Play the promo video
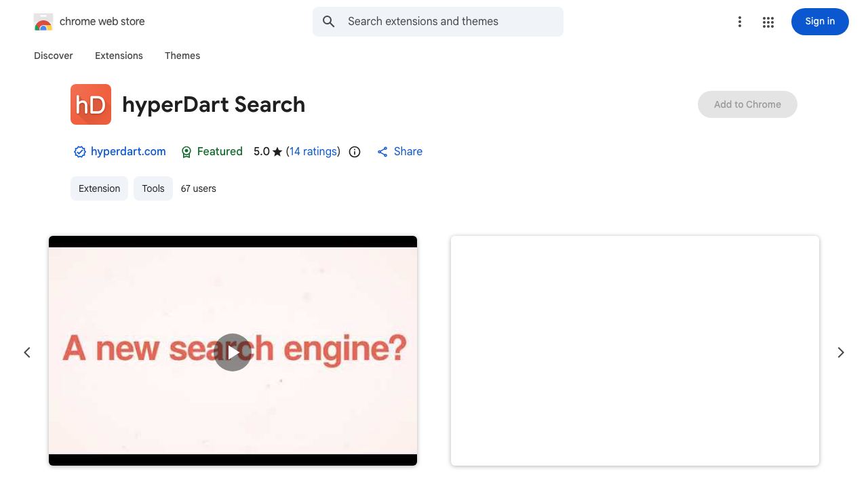The height and width of the screenshot is (488, 868). pyautogui.click(x=233, y=352)
